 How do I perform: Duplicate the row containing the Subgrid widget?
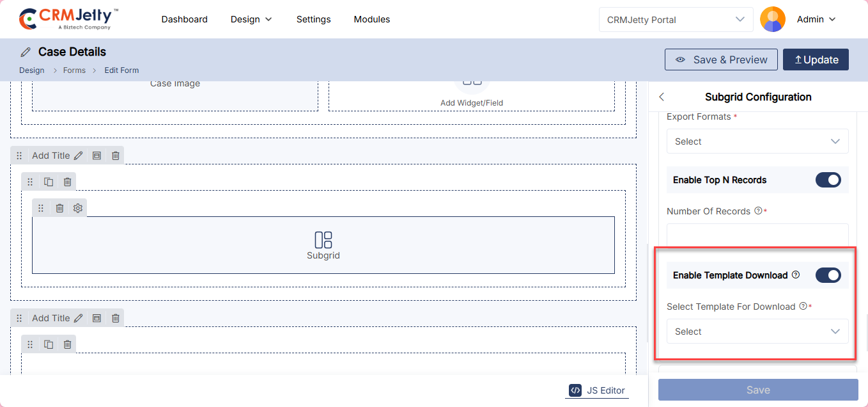coord(49,182)
